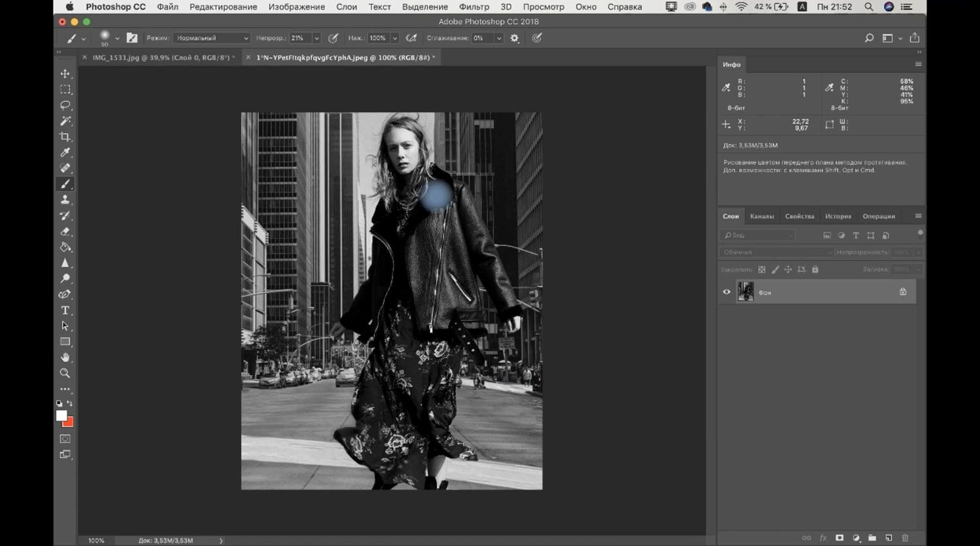
Task: Select the Rectangle shape tool
Action: 65,341
